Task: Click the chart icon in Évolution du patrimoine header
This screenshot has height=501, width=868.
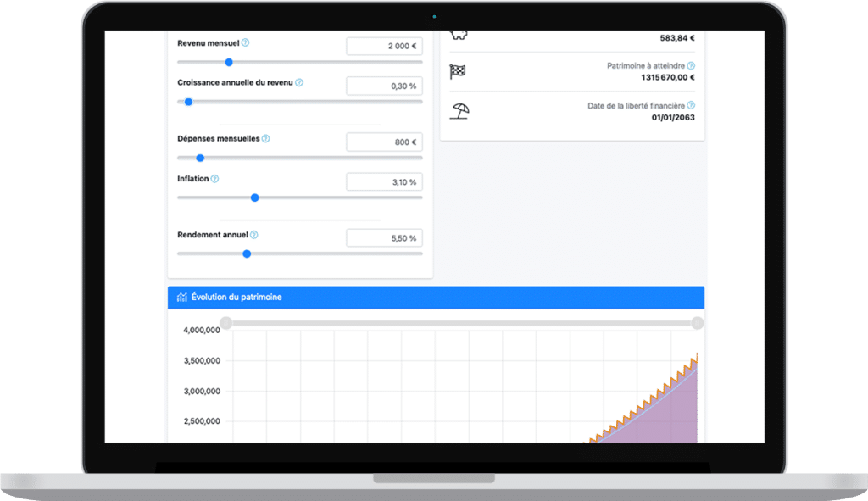Action: coord(181,298)
